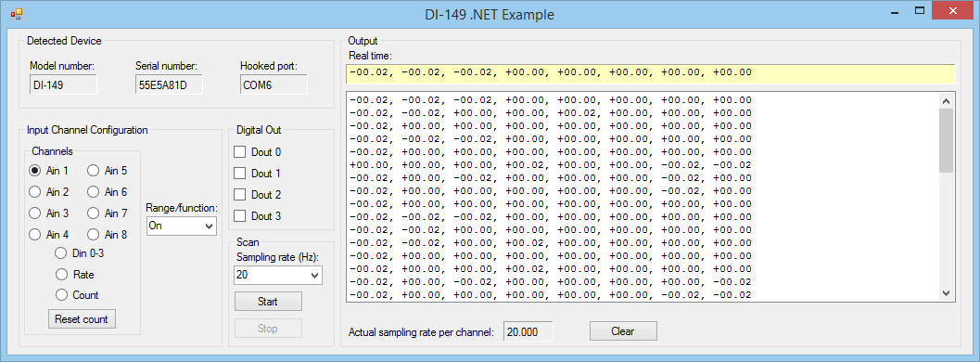The image size is (980, 362).
Task: Toggle the Dout 3 checkbox
Action: (257, 215)
